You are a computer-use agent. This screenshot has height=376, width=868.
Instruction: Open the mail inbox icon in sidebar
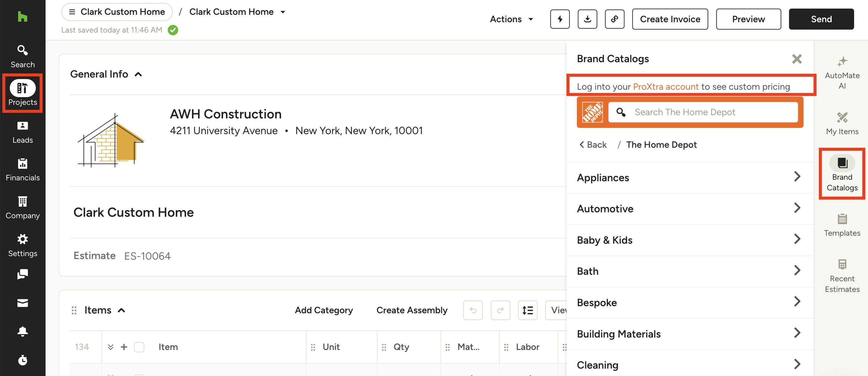click(22, 303)
